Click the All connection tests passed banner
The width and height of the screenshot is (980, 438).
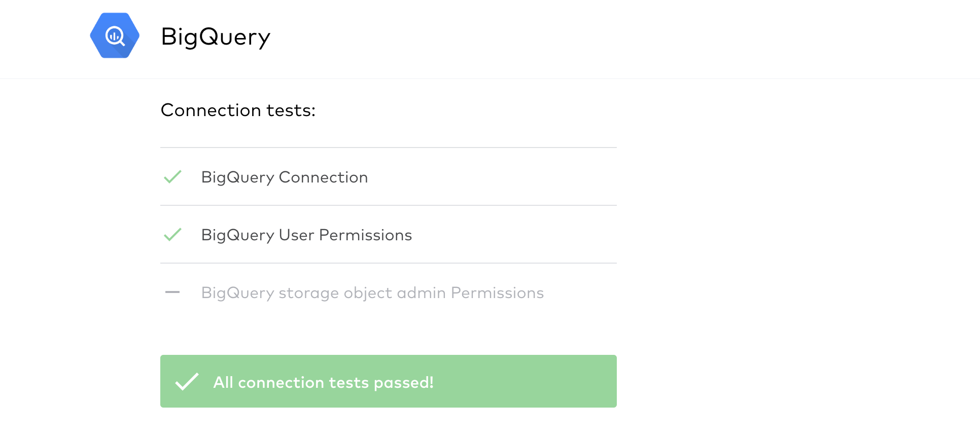[389, 381]
